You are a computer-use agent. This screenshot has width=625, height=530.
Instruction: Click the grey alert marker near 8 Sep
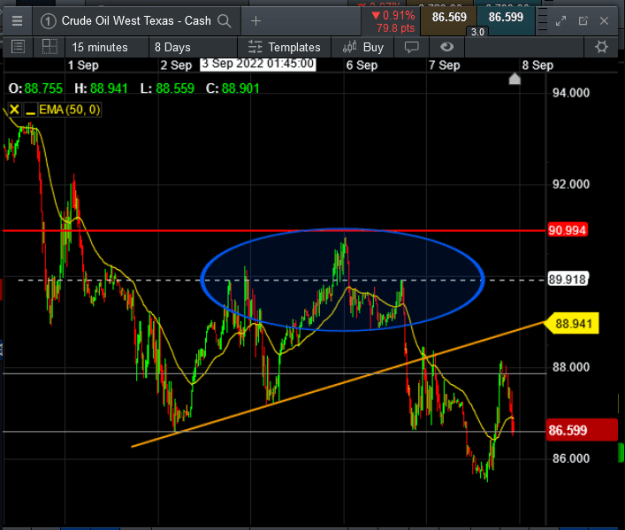point(515,79)
